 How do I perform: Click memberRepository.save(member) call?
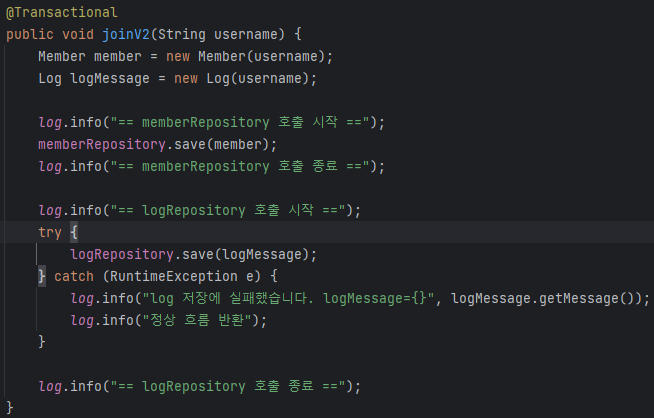coord(153,144)
